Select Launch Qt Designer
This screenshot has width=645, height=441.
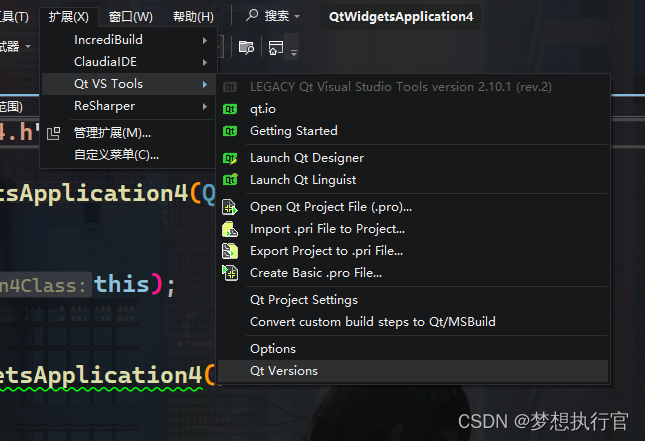point(413,158)
